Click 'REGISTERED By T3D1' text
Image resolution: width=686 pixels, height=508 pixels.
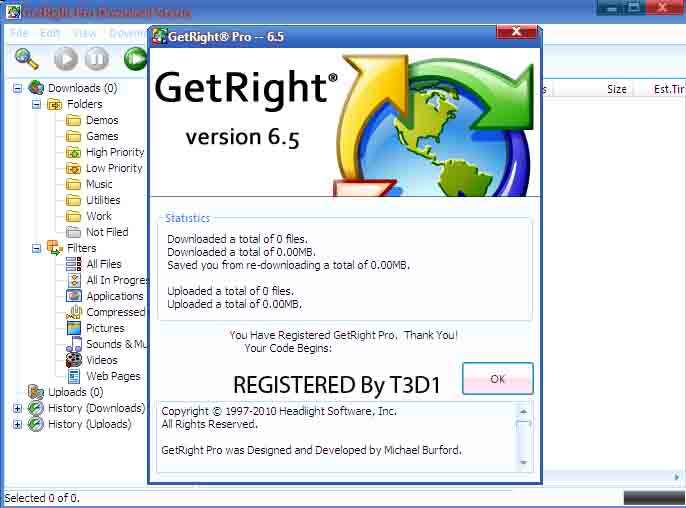337,385
